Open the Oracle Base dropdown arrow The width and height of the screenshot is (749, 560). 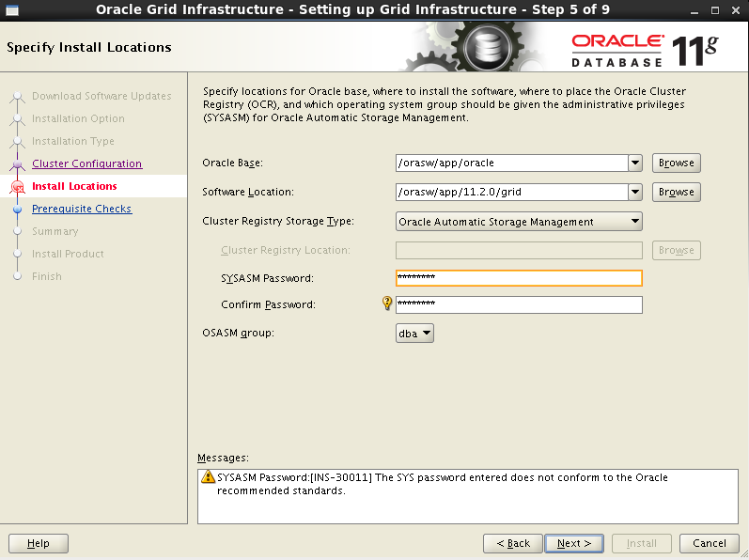click(635, 163)
